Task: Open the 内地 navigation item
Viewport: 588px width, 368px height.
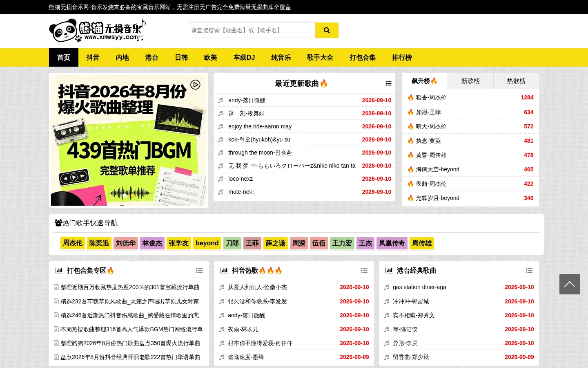Action: pos(122,57)
